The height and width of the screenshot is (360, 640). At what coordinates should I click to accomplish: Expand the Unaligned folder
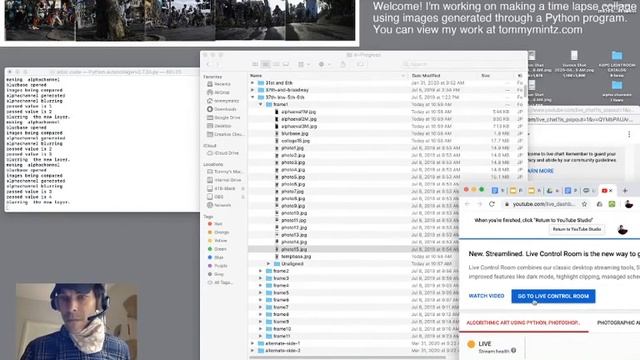(269, 264)
